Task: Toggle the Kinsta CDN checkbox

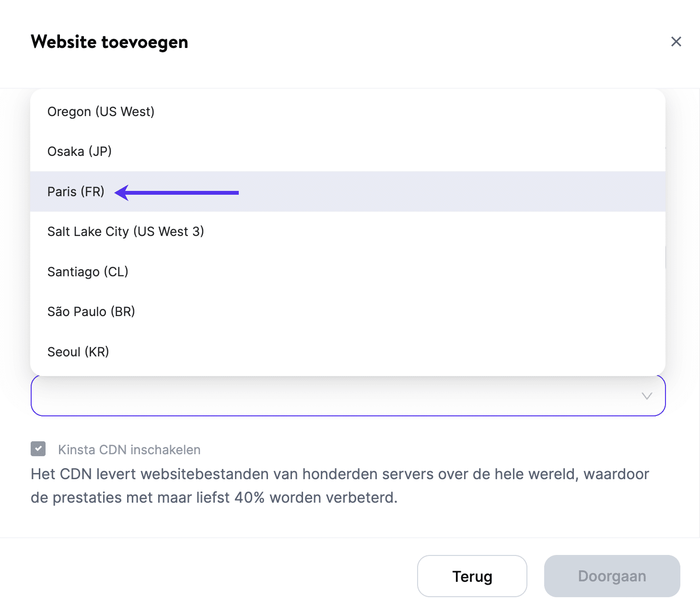Action: [x=38, y=449]
